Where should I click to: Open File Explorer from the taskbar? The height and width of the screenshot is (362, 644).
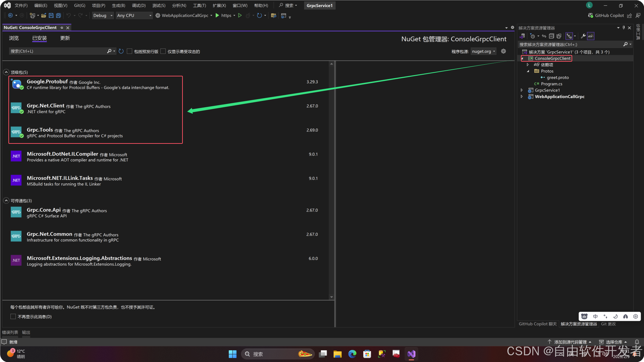click(337, 354)
